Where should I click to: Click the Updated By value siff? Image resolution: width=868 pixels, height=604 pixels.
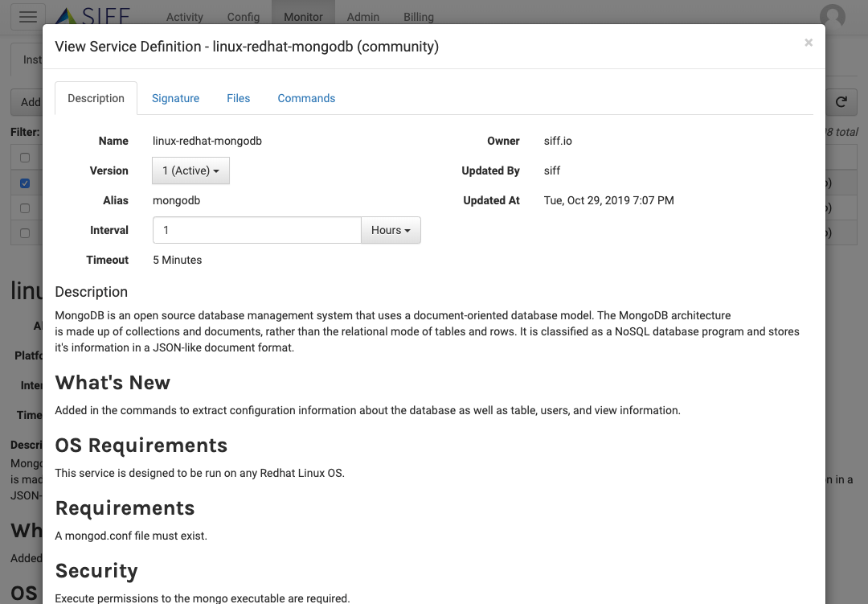coord(552,171)
